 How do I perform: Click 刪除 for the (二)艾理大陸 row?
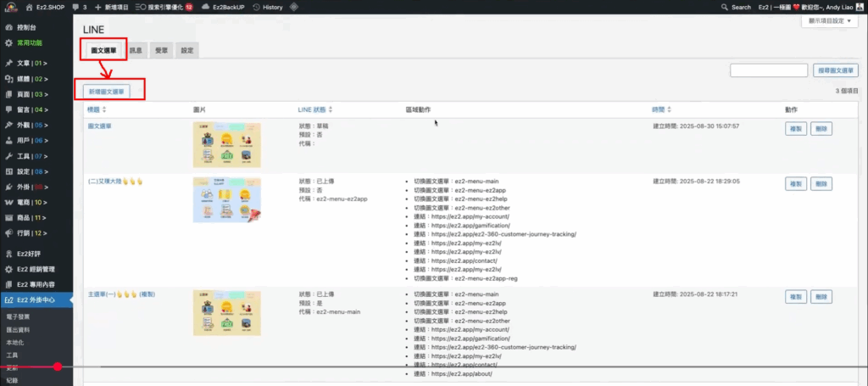[821, 184]
